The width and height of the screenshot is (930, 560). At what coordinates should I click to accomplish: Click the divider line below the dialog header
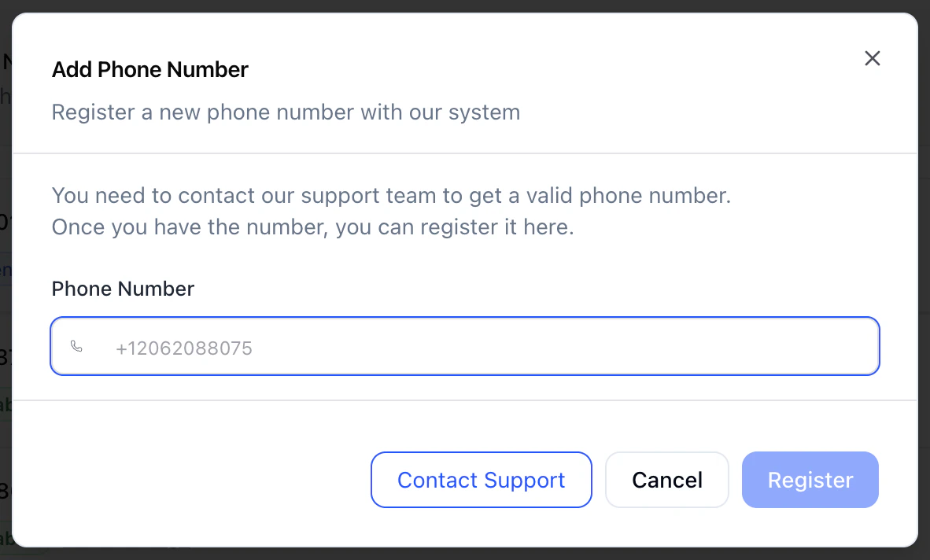465,153
